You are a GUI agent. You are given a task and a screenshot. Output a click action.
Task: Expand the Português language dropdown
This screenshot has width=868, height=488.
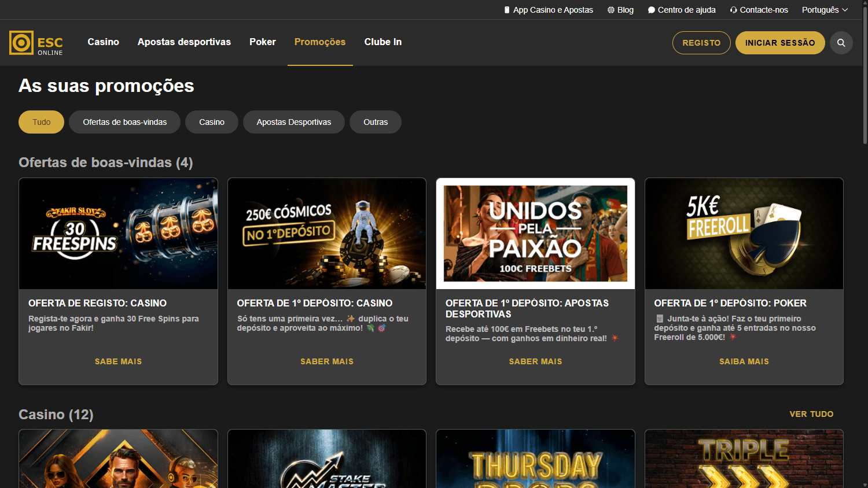click(825, 10)
